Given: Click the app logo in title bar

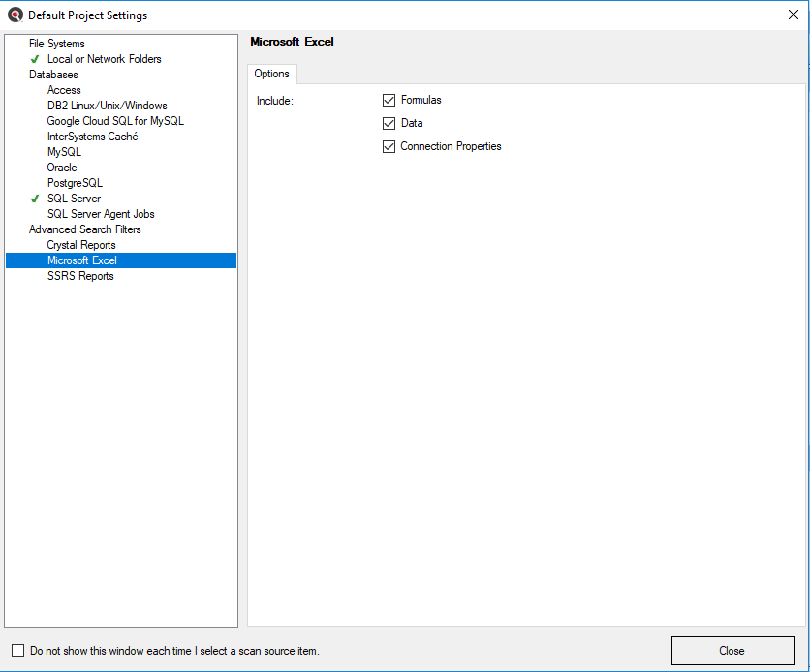Looking at the screenshot, I should point(16,15).
